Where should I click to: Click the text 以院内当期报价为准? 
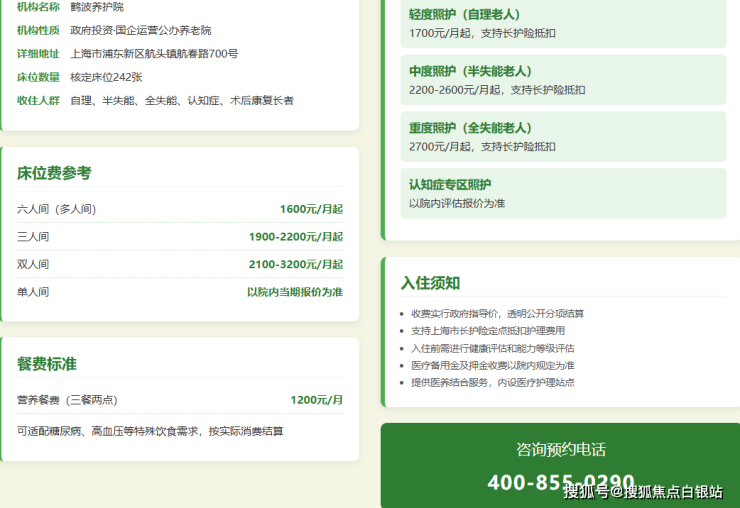[x=295, y=292]
